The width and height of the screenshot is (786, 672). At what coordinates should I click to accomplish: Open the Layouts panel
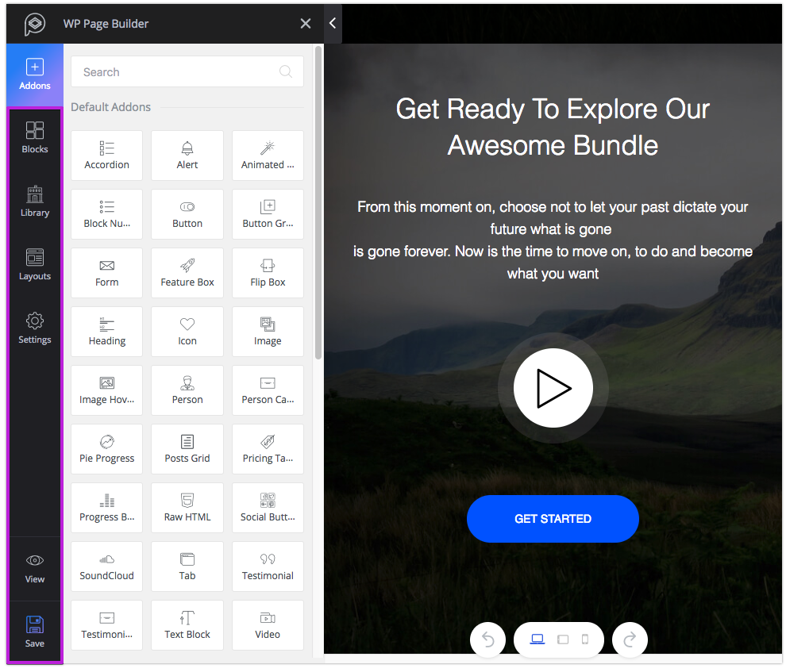[35, 265]
